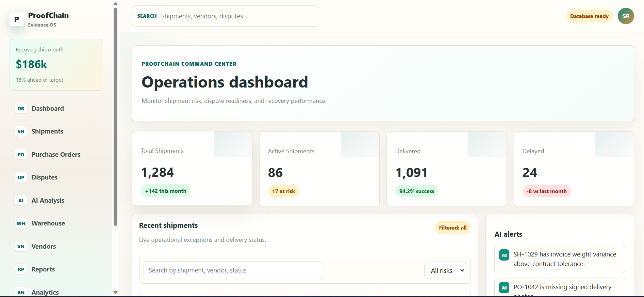The height and width of the screenshot is (297, 644).
Task: Click the PO Purchase Orders icon
Action: tap(21, 155)
